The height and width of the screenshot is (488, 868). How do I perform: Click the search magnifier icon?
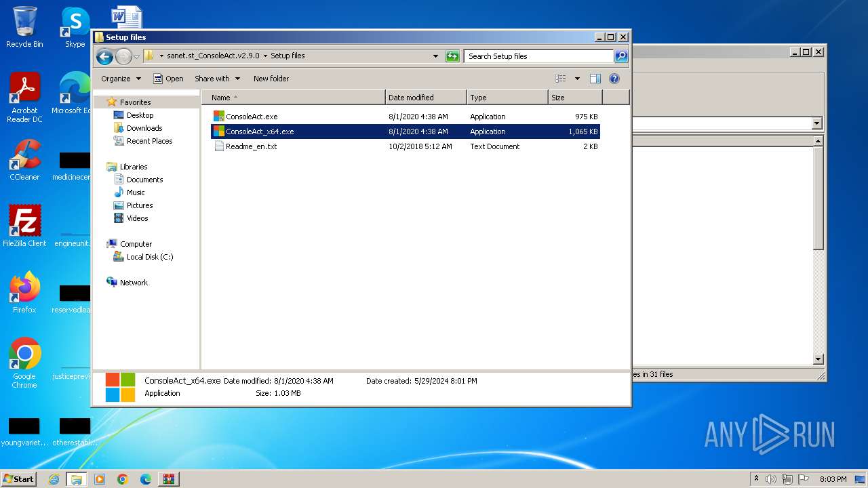point(621,56)
